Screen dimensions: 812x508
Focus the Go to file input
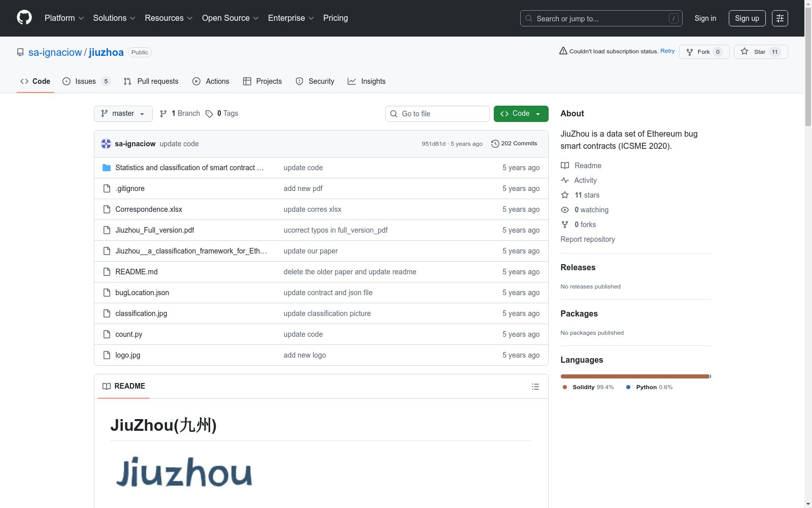pos(437,114)
